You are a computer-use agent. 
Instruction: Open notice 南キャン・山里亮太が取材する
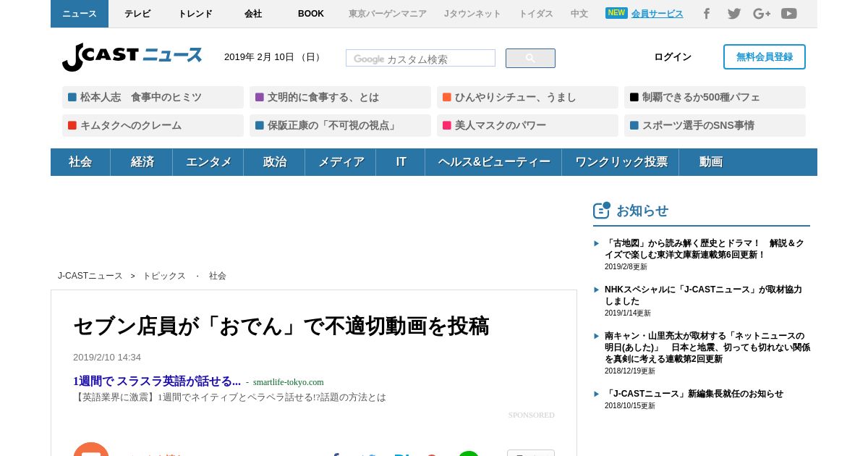coord(707,347)
